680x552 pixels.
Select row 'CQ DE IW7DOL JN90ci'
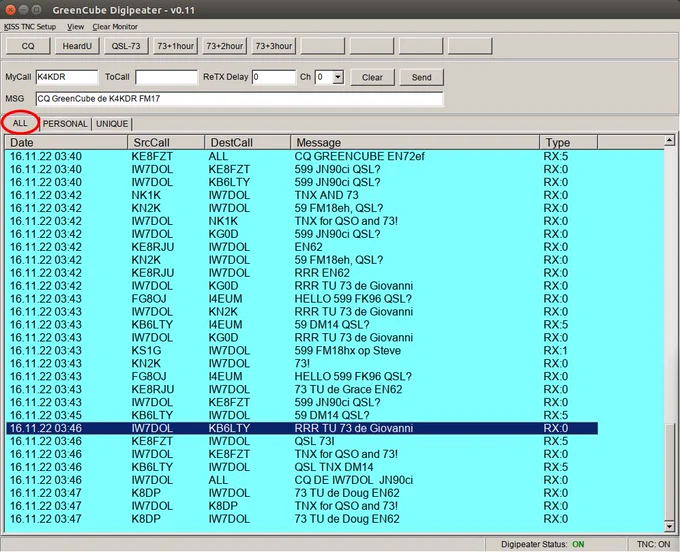click(x=302, y=480)
